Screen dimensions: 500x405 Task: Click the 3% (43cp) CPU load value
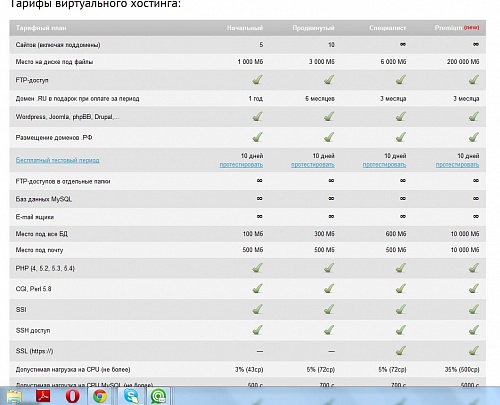[249, 369]
